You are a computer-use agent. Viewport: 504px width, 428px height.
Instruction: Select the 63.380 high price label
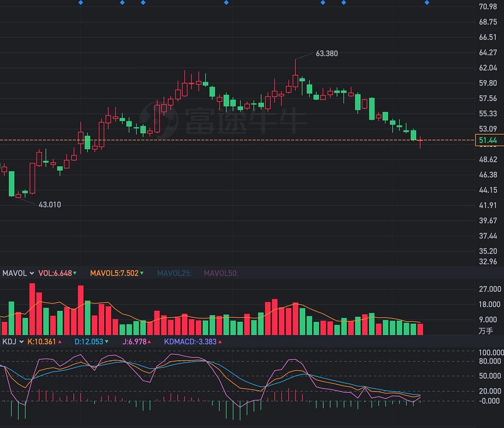[x=326, y=54]
